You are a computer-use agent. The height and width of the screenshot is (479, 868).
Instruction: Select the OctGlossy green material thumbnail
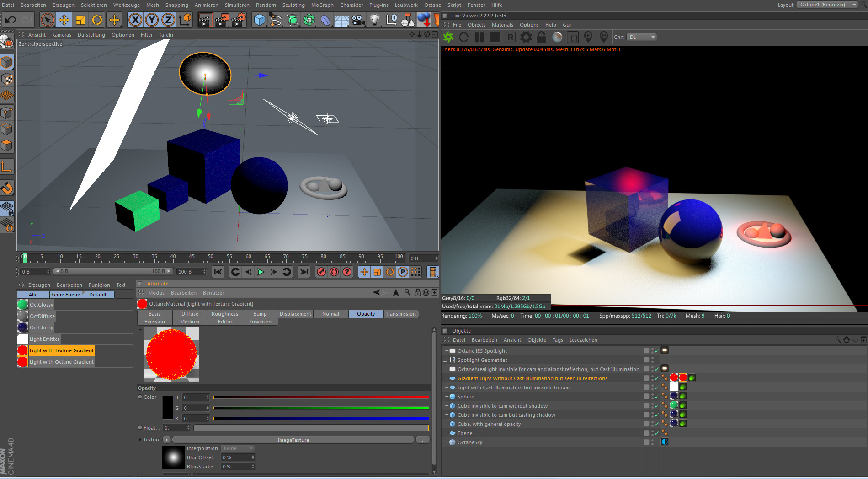point(22,305)
